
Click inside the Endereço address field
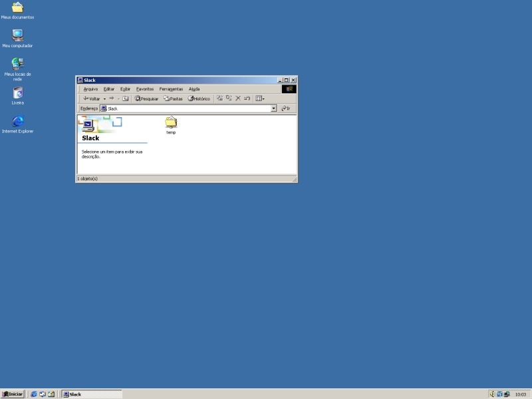point(186,108)
